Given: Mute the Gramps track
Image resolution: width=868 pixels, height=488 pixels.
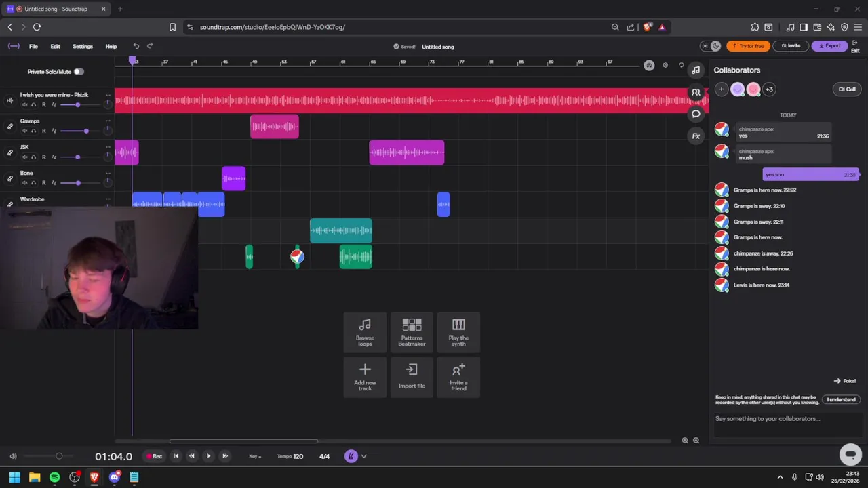Looking at the screenshot, I should pos(25,131).
